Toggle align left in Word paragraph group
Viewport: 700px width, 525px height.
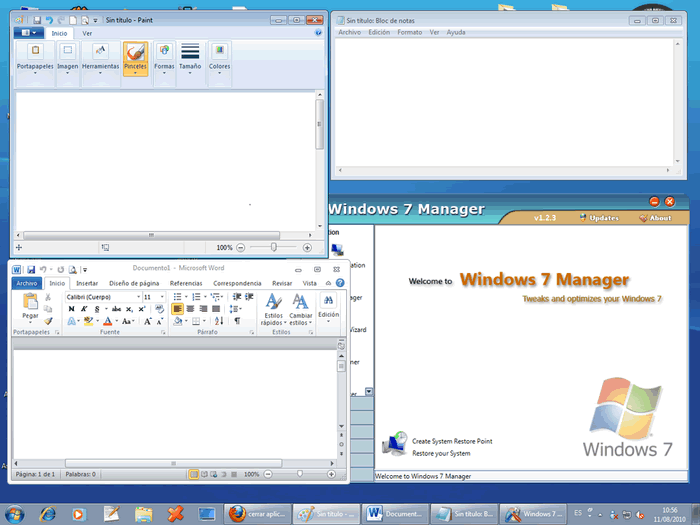(x=177, y=309)
